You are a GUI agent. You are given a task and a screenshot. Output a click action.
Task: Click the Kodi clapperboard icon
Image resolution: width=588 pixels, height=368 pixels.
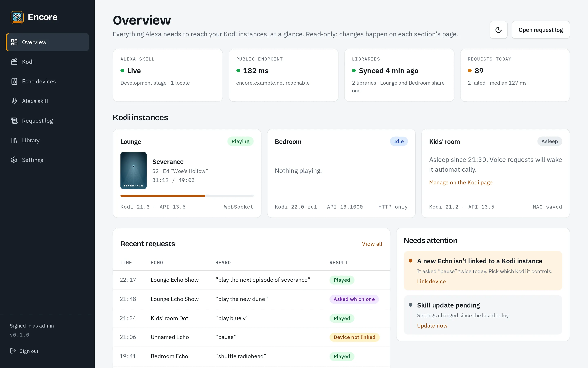point(14,62)
